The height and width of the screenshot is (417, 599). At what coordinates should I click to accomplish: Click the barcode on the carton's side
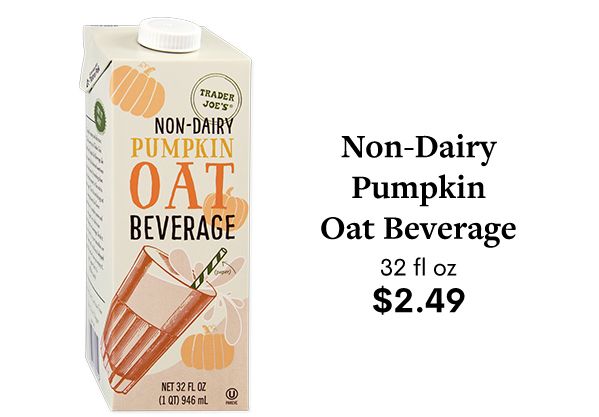coord(93,347)
